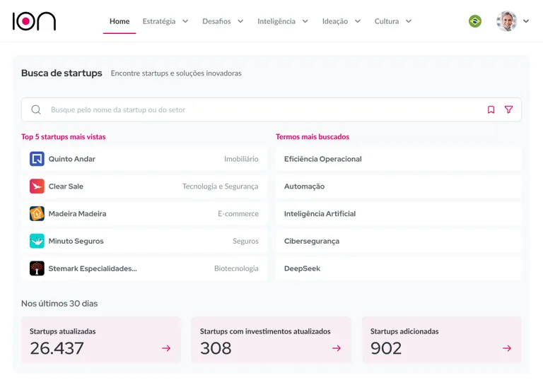Screen dimensions: 543x392
Task: Expand the profile menu chevron
Action: point(526,21)
